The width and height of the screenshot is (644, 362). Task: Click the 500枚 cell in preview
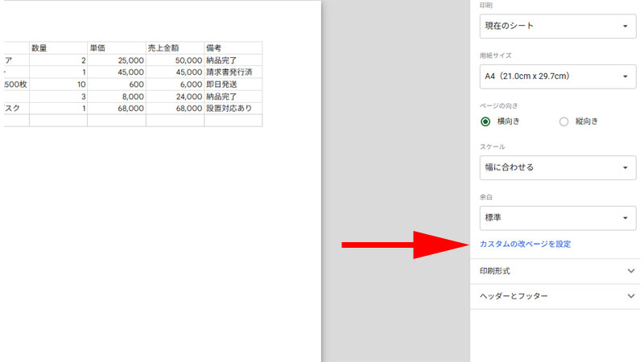coord(16,84)
